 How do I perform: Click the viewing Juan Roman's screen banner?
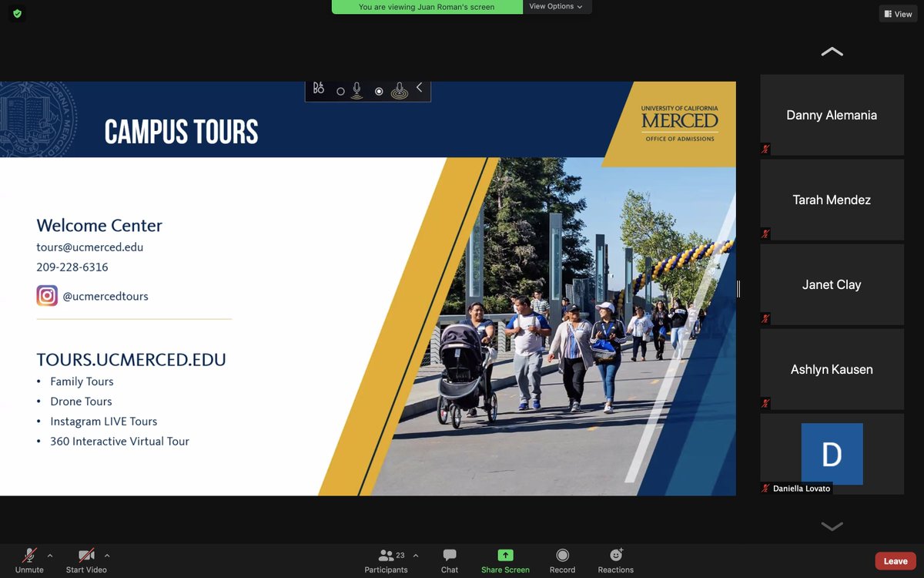pyautogui.click(x=427, y=7)
